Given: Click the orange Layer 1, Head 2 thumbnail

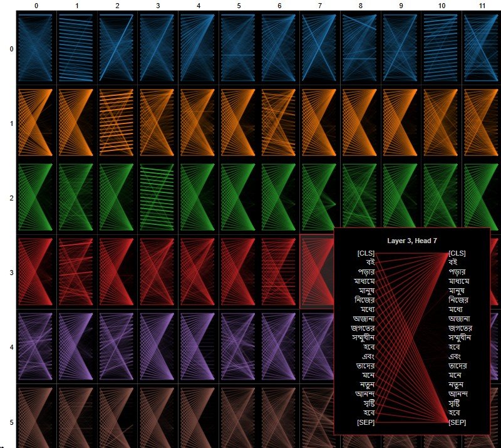Looking at the screenshot, I should pos(117,123).
